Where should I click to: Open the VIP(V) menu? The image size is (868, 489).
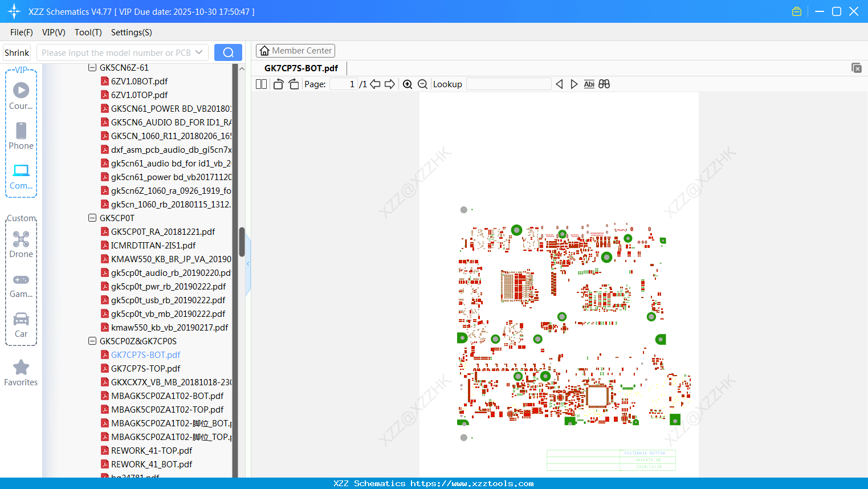(54, 32)
